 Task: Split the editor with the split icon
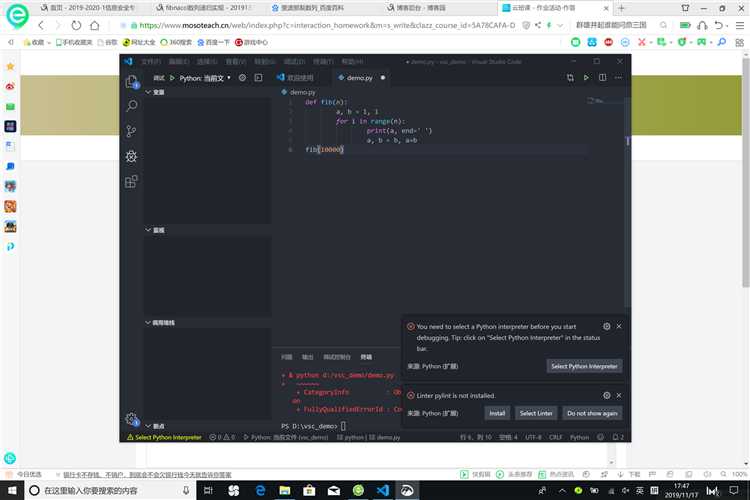[602, 78]
